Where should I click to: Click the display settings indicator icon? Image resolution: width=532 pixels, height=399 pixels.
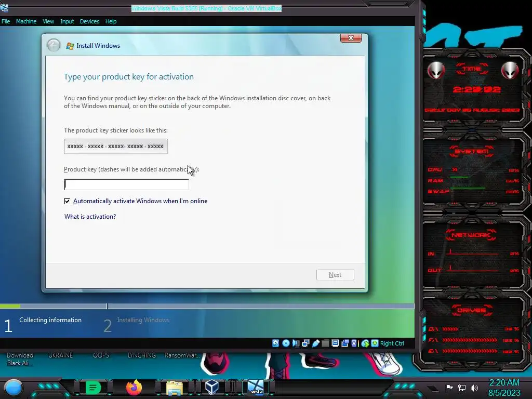(335, 343)
